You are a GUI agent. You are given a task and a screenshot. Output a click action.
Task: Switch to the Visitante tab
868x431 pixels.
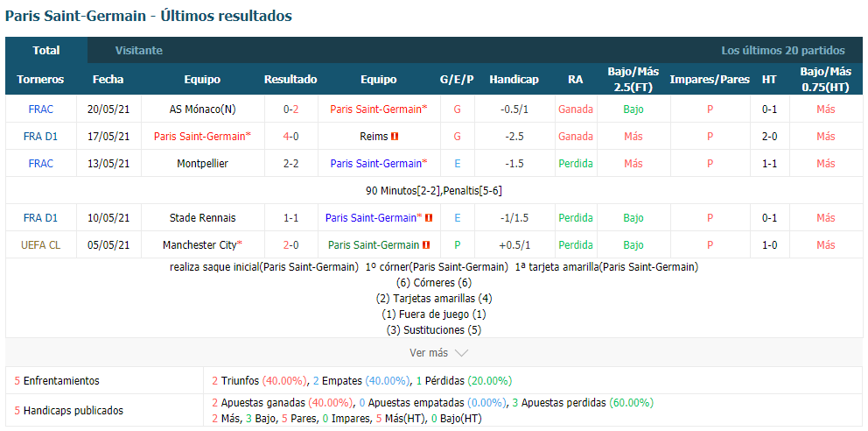point(138,51)
